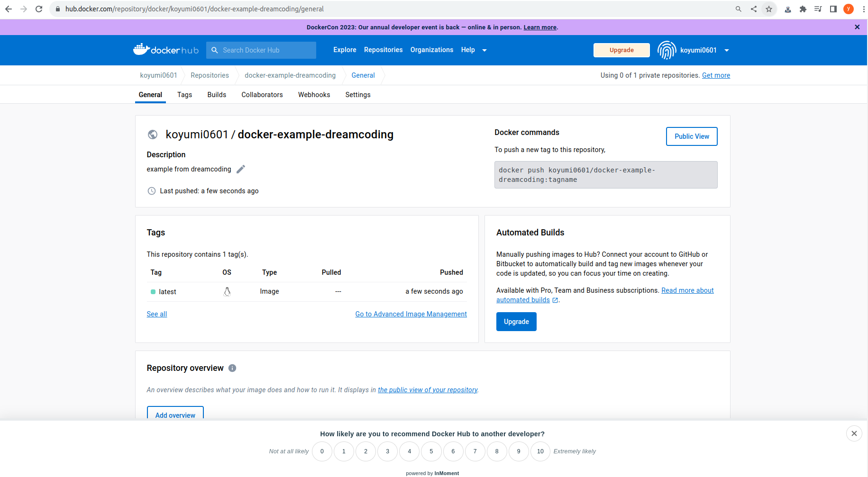Click the docker push command box

click(x=606, y=175)
